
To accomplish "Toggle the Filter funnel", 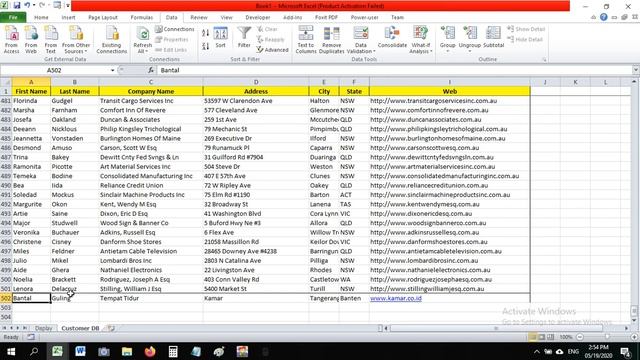I will pos(244,38).
